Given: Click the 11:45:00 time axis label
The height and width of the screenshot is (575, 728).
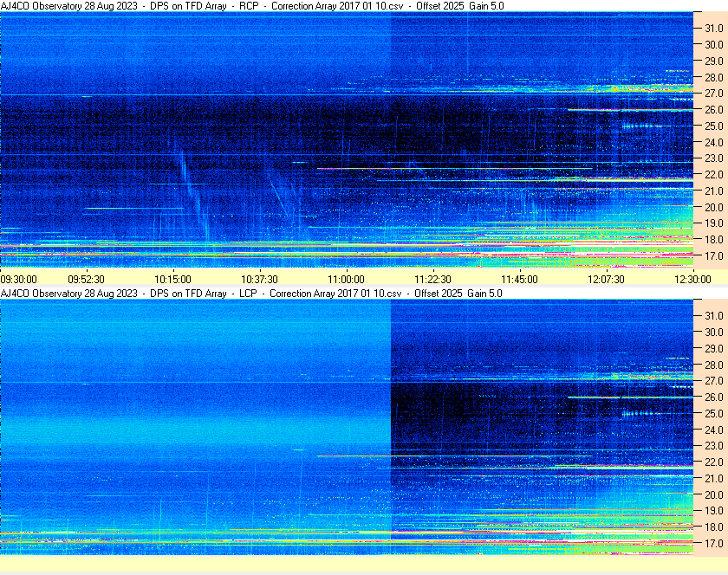Looking at the screenshot, I should [520, 279].
